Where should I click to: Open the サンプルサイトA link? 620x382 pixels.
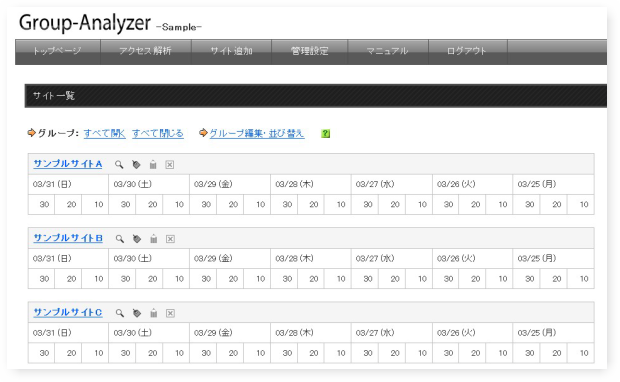[x=68, y=164]
